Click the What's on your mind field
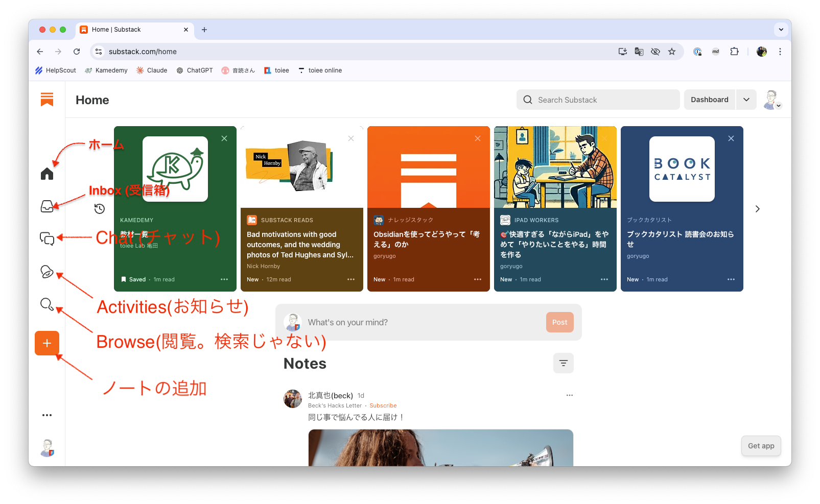820x504 pixels. [409, 322]
